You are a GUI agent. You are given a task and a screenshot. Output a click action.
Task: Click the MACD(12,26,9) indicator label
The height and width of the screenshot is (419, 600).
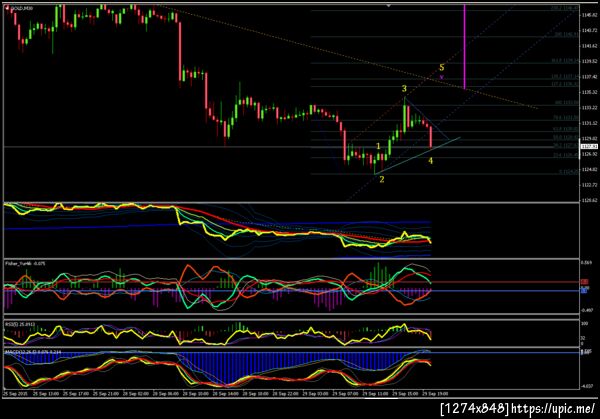[x=33, y=352]
